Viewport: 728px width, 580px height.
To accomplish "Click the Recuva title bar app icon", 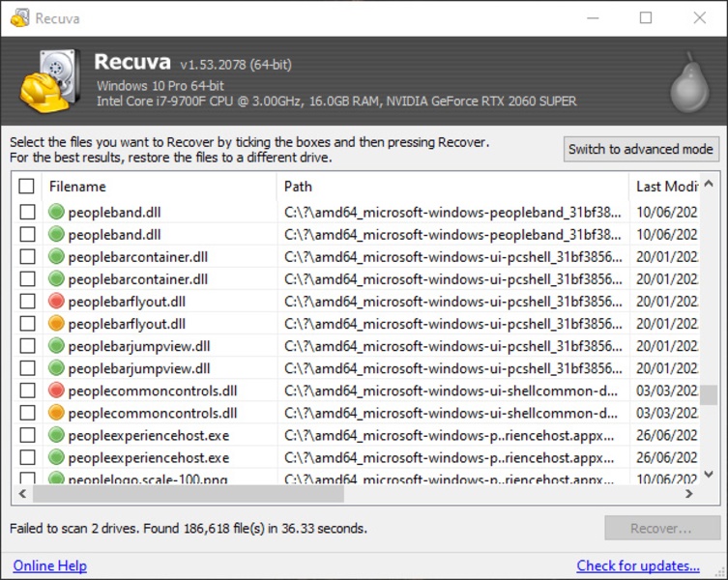I will (18, 18).
